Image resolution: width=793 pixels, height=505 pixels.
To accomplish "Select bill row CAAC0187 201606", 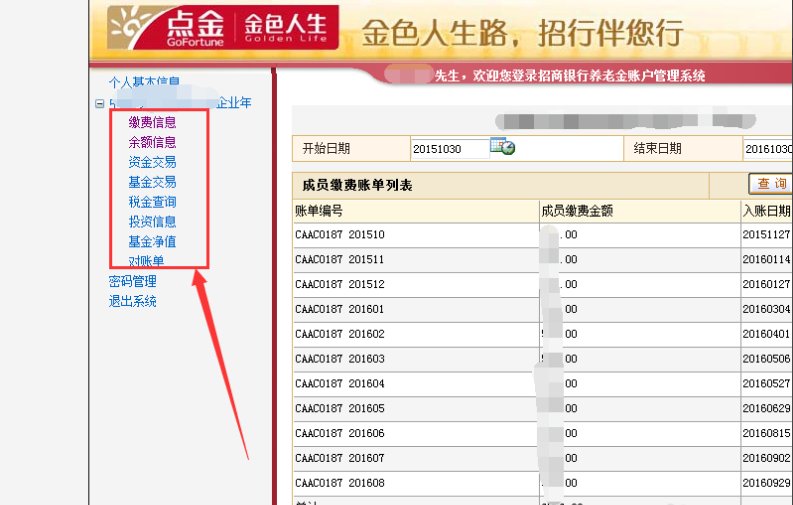I will click(340, 433).
